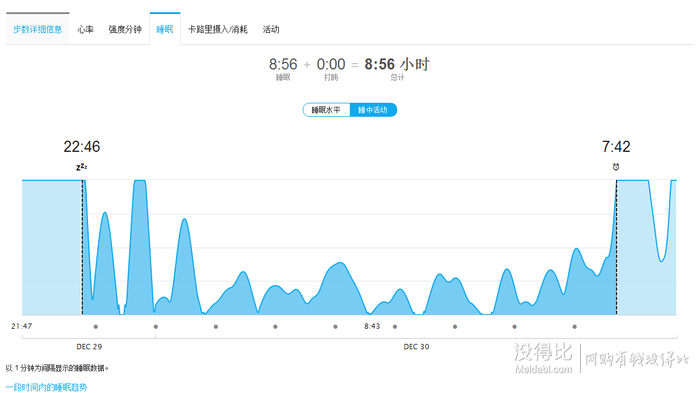
Task: Switch to 睡眠水平 view
Action: coord(326,110)
